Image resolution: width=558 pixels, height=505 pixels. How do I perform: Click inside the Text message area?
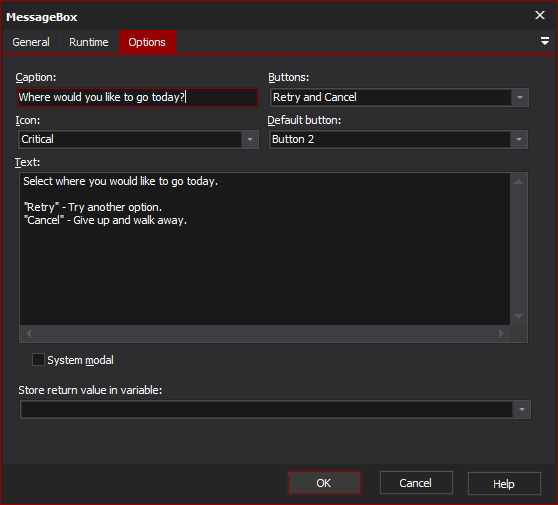[265, 249]
